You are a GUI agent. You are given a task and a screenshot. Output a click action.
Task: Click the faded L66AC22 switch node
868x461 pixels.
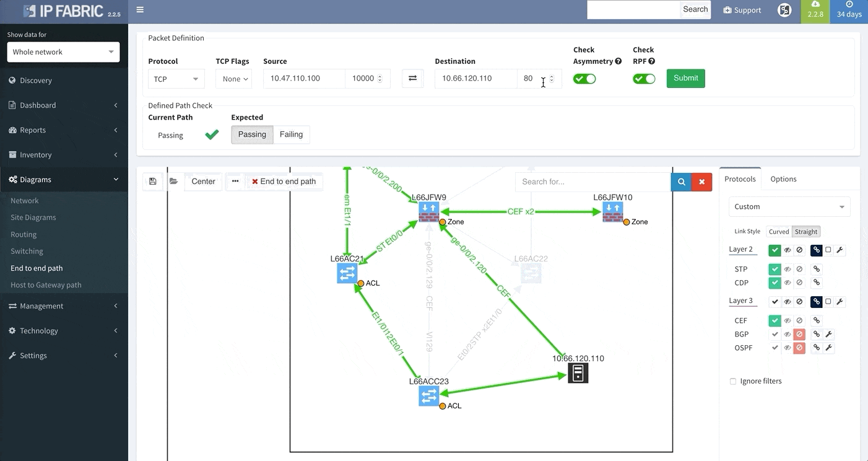pos(531,273)
